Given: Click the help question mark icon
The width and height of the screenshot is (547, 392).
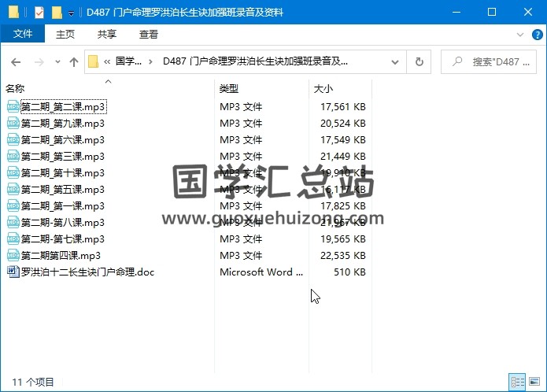Looking at the screenshot, I should pyautogui.click(x=537, y=34).
